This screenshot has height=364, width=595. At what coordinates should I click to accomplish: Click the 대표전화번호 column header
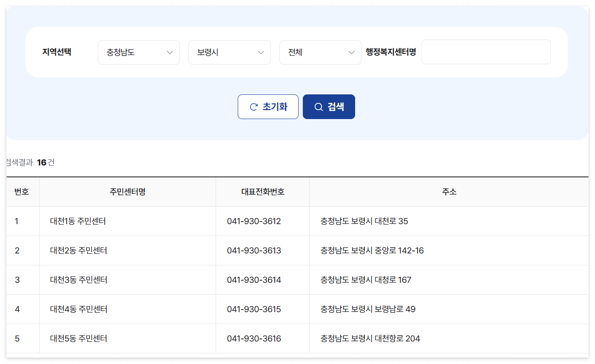(263, 192)
